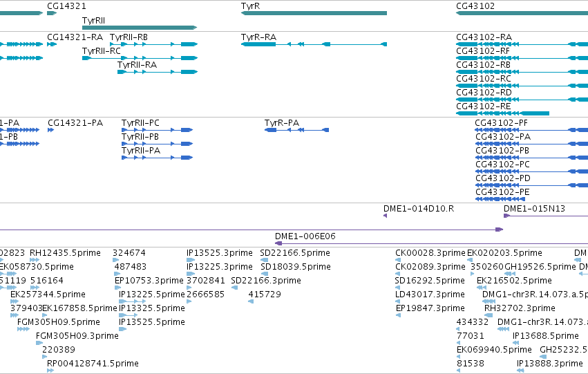The image size is (588, 374).
Task: Click the CG14321-RA transcript label
Action: pyautogui.click(x=75, y=37)
